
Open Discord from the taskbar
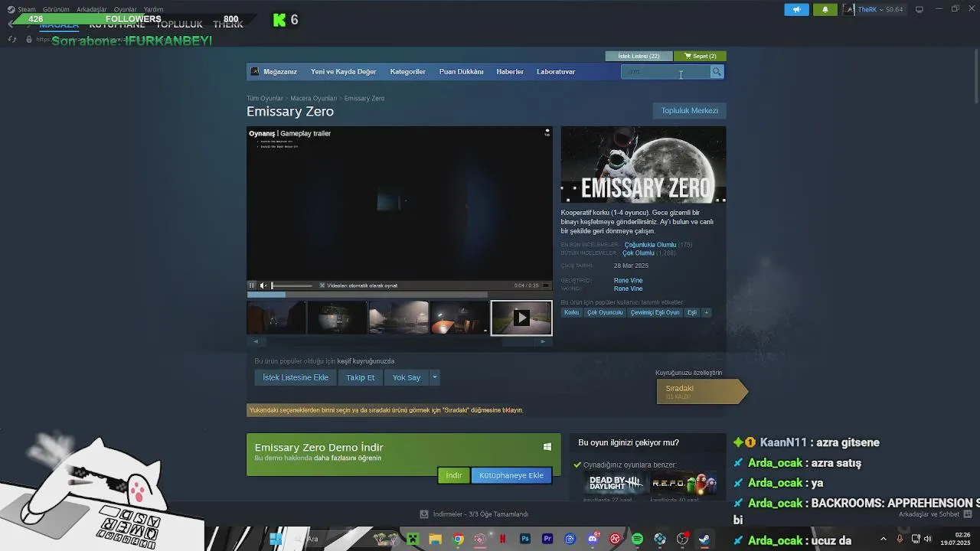593,539
